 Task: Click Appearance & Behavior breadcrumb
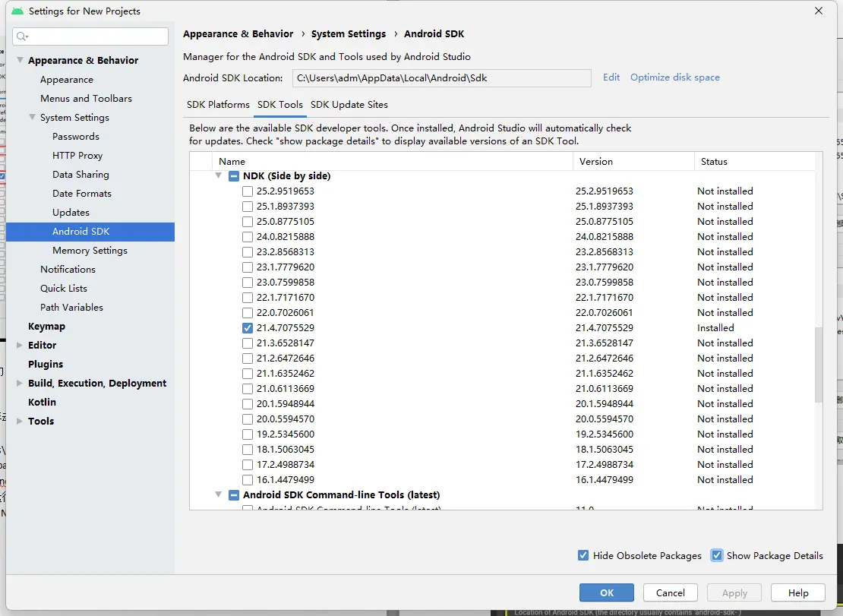coord(238,34)
